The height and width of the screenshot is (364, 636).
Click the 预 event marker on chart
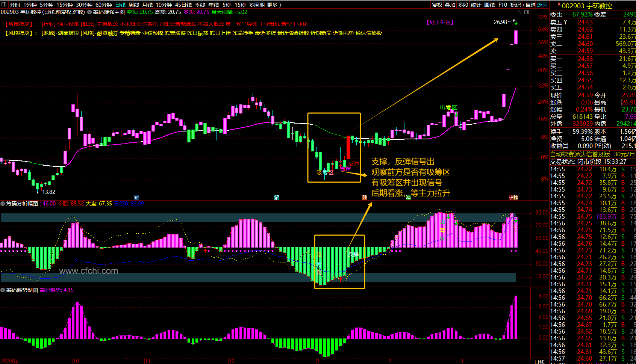pyautogui.click(x=364, y=198)
